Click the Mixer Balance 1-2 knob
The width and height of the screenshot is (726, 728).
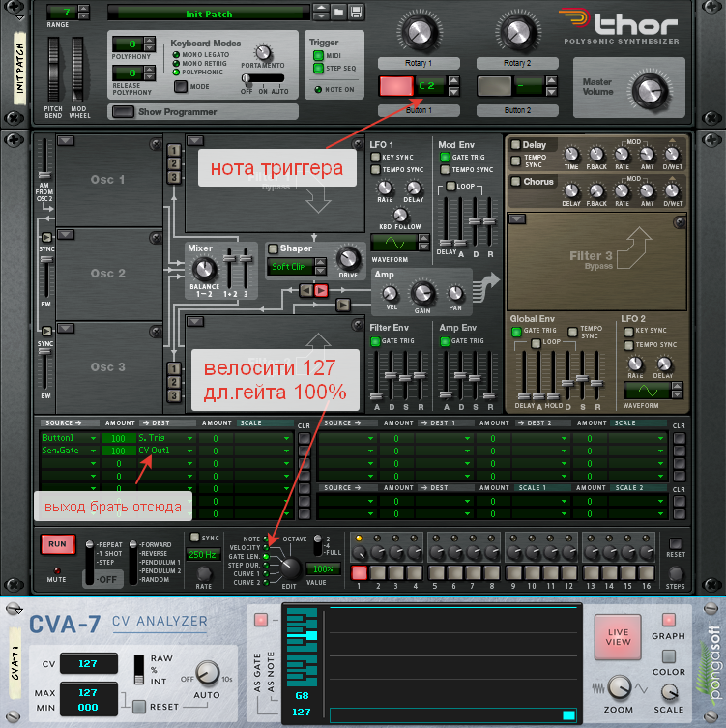pos(204,270)
